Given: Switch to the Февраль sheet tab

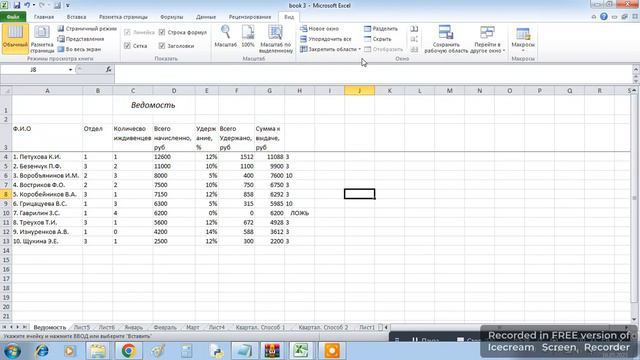Looking at the screenshot, I should click(165, 327).
